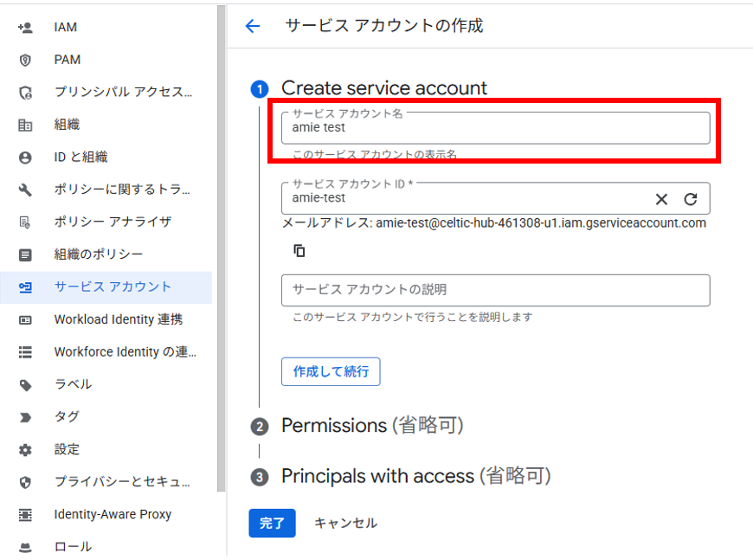
Task: Select step 1 Create service account header
Action: 383,88
